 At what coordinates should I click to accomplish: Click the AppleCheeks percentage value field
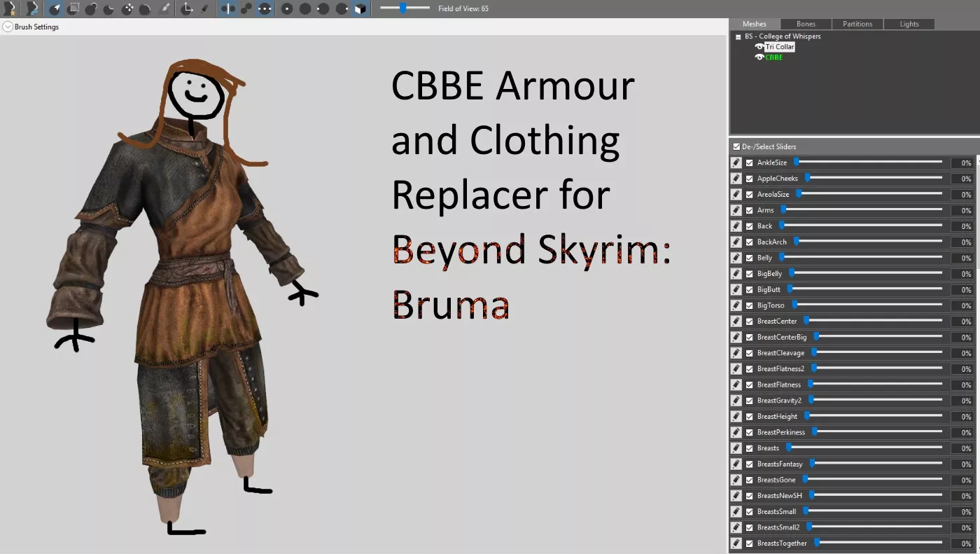pos(962,179)
